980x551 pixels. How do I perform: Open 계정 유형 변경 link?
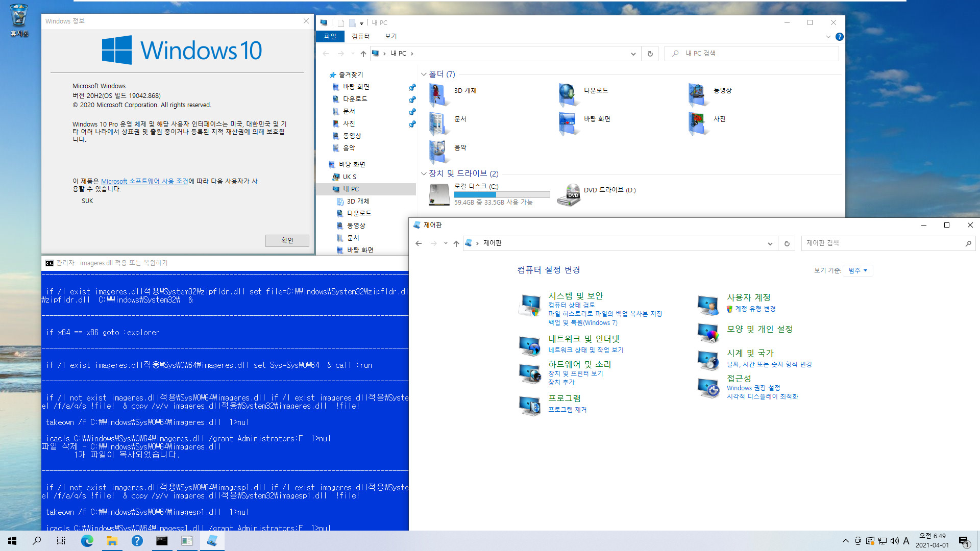[755, 309]
